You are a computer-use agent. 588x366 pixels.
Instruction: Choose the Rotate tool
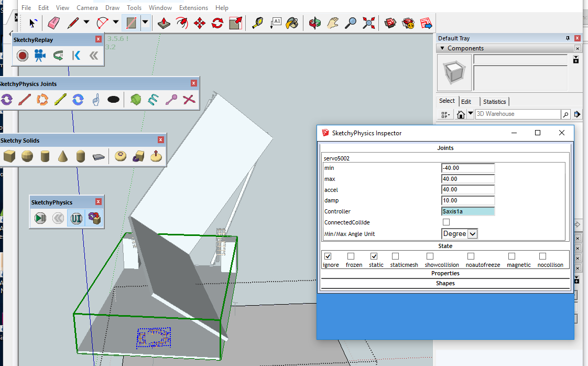(217, 23)
